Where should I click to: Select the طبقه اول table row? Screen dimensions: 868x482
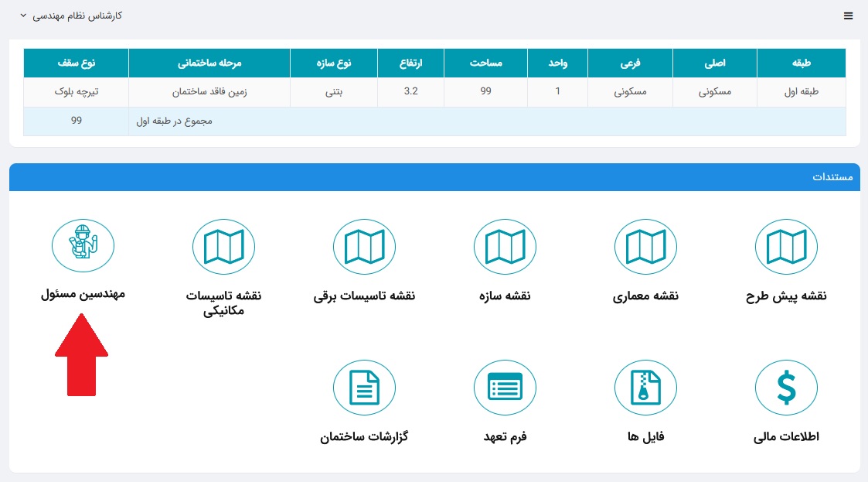tap(434, 91)
